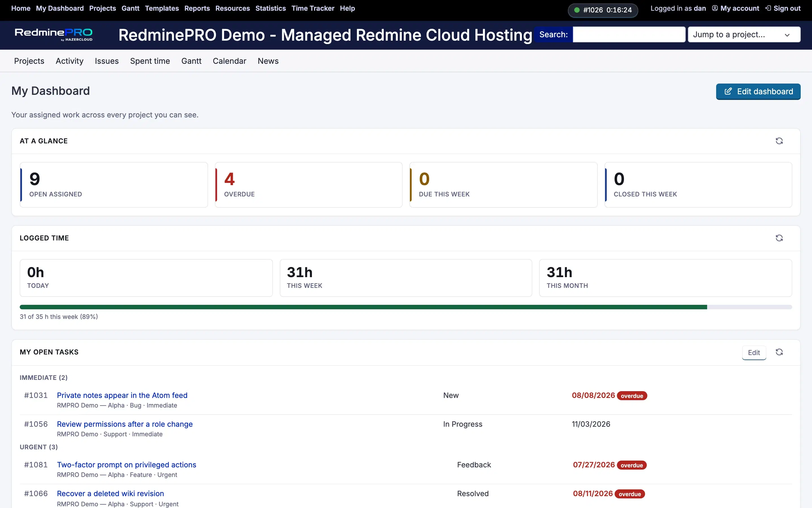Click the In Progress status text
Viewport: 812px width, 508px height.
coord(463,424)
